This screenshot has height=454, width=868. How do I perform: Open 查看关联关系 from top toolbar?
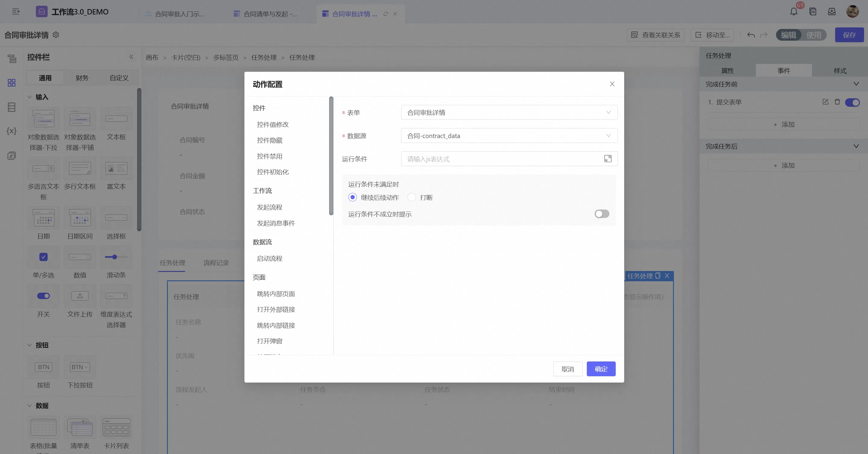tap(656, 35)
